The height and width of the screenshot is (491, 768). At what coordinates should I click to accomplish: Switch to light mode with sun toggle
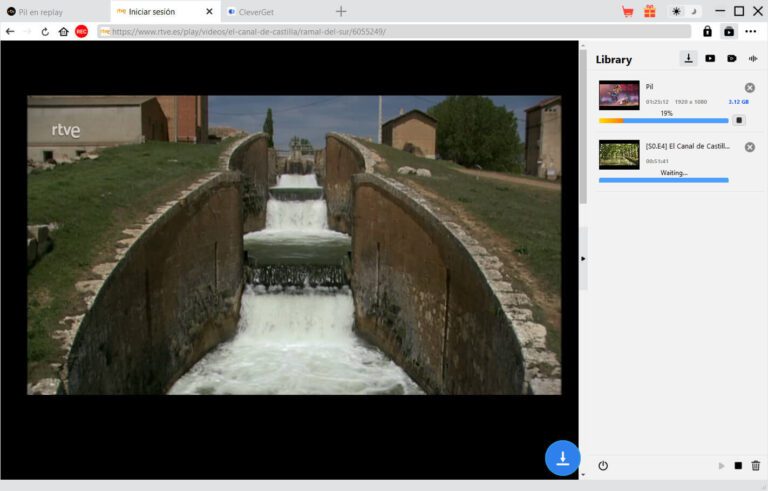(677, 11)
